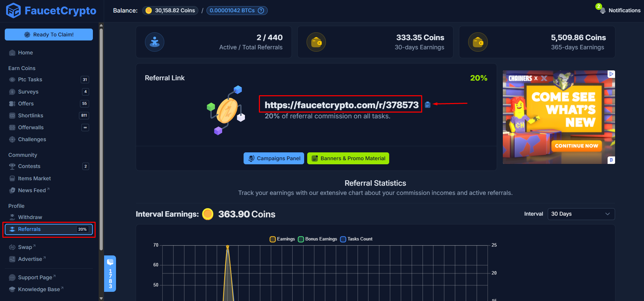Viewport: 644px width, 301px height.
Task: Click the Notifications label
Action: 625,11
